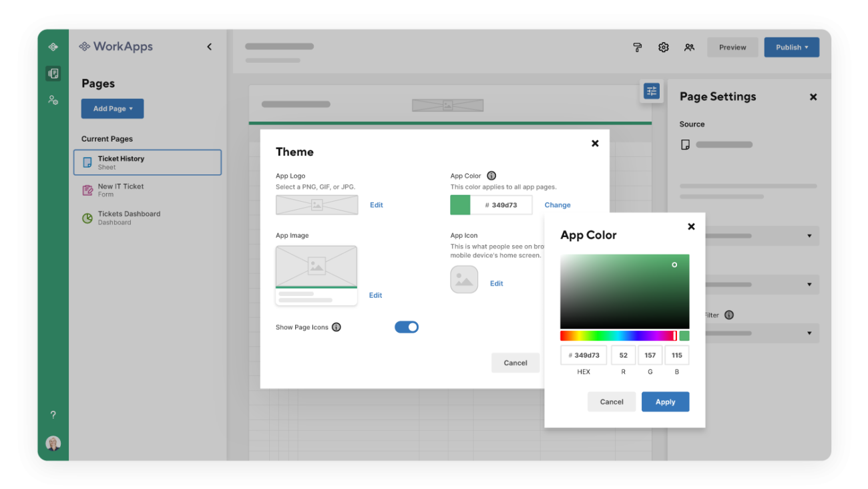The width and height of the screenshot is (868, 489).
Task: Apply the selected App Color
Action: (x=665, y=401)
